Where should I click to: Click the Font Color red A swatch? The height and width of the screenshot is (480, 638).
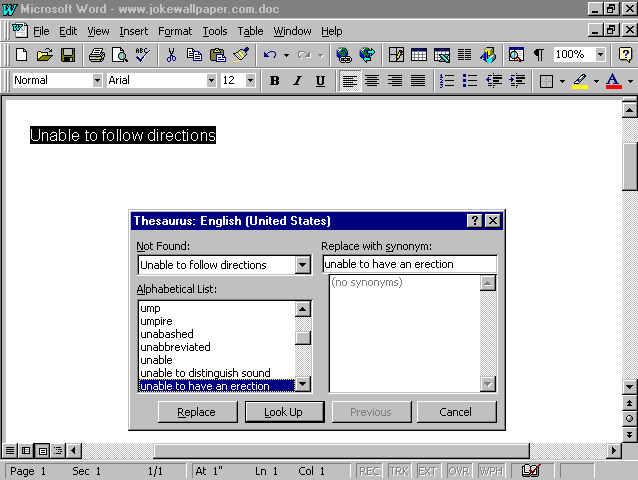(x=612, y=81)
